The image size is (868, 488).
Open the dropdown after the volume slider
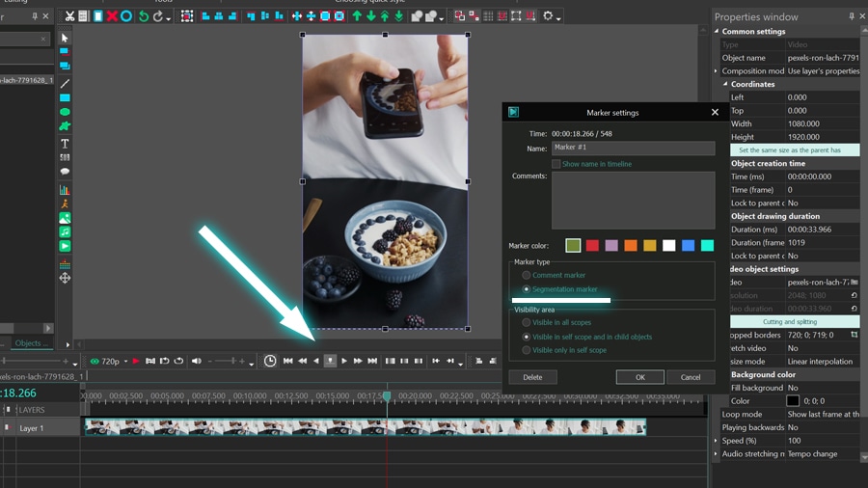coord(252,364)
